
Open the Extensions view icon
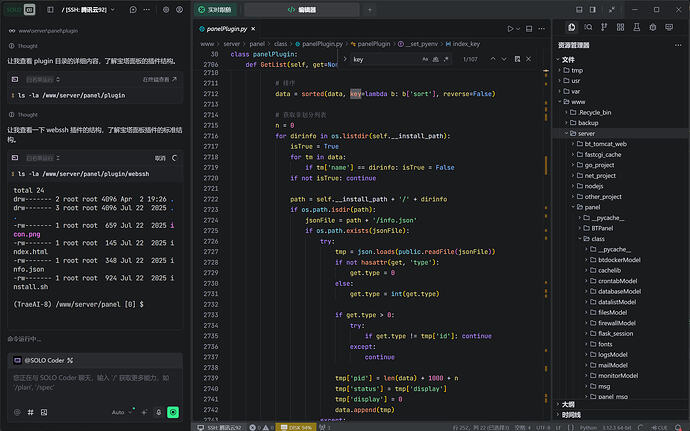point(620,27)
